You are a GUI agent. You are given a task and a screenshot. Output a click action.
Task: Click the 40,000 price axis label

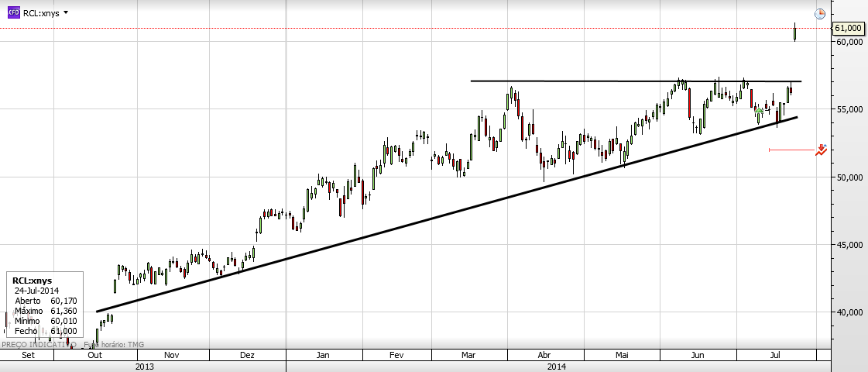pyautogui.click(x=848, y=312)
